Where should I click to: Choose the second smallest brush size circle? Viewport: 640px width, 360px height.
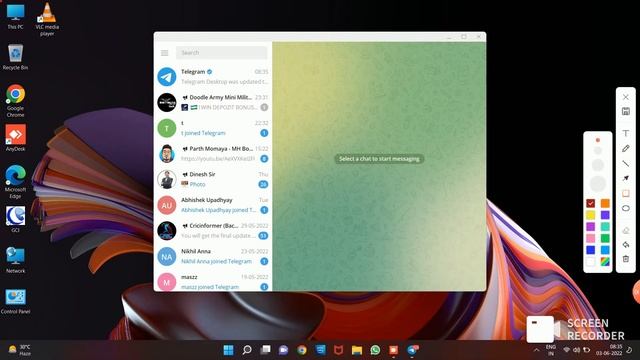click(598, 151)
